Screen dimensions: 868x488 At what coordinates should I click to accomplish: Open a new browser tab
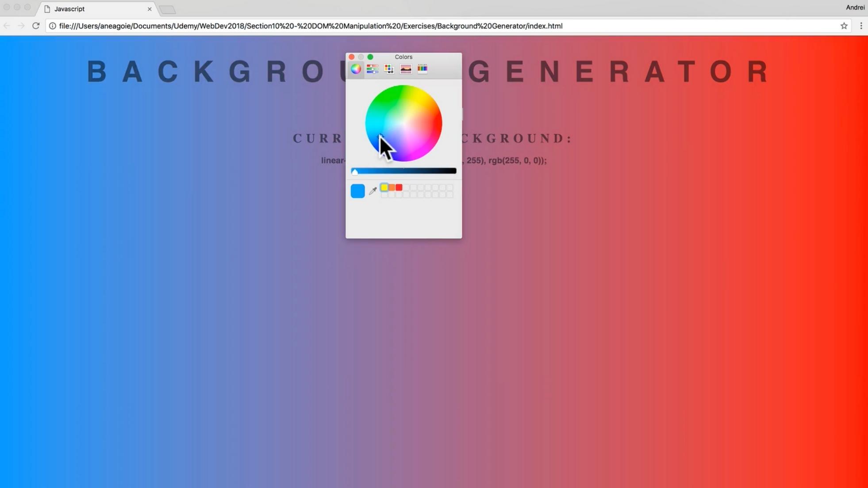[168, 9]
